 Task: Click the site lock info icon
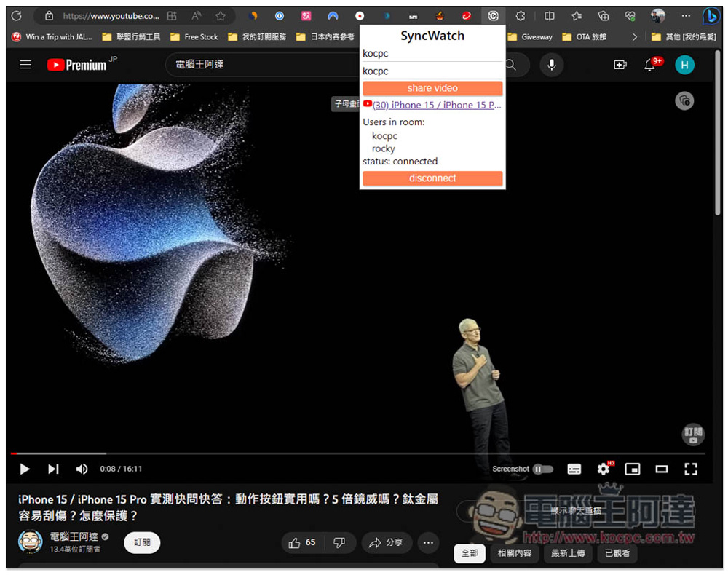coord(50,16)
